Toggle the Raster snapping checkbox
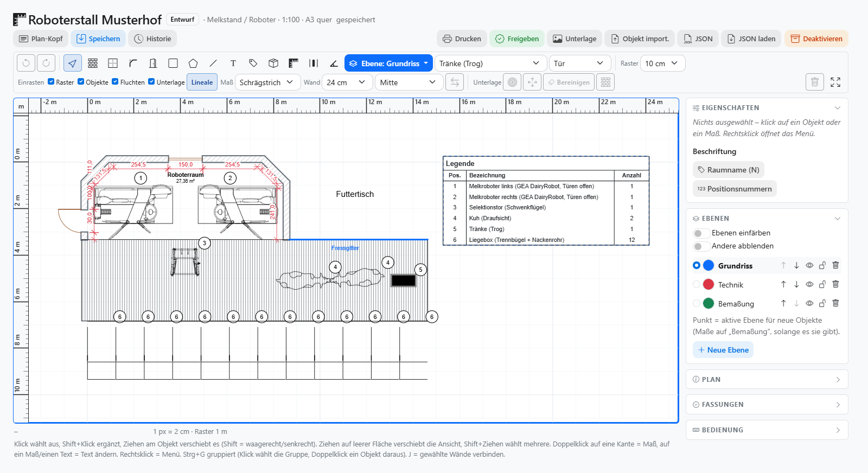868x473 pixels. (51, 82)
